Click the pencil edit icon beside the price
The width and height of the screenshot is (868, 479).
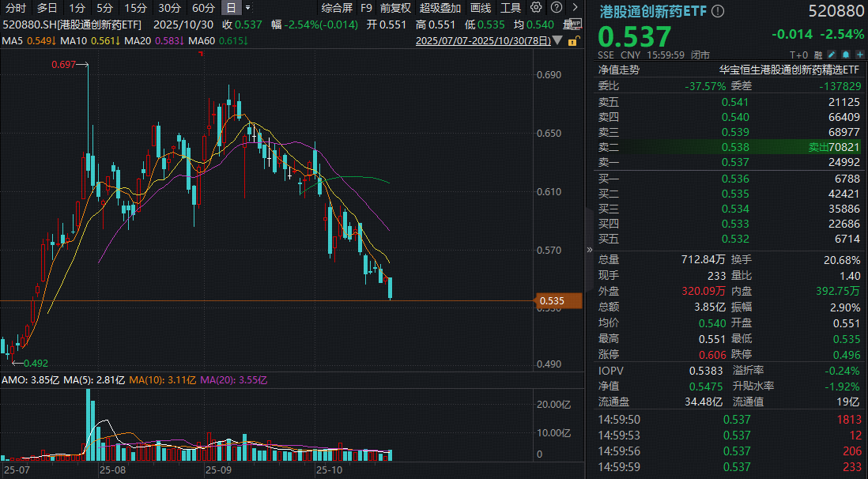pos(832,55)
